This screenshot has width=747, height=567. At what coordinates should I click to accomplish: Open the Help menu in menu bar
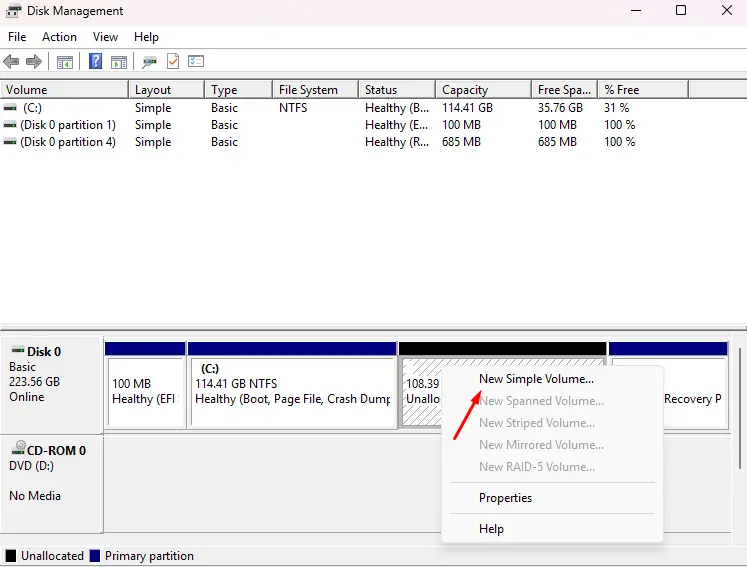(146, 37)
